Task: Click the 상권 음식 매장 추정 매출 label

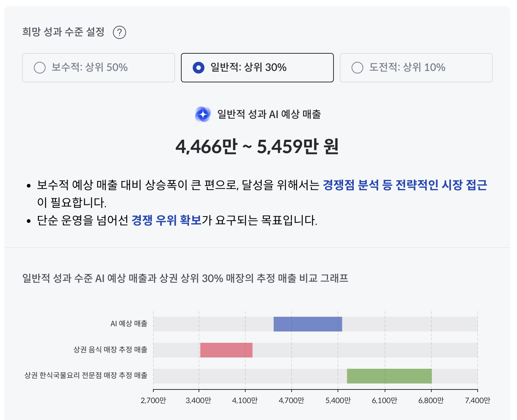Action: point(110,349)
